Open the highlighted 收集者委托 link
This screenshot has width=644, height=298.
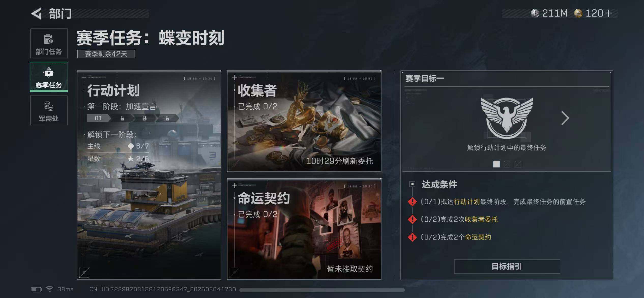click(481, 219)
